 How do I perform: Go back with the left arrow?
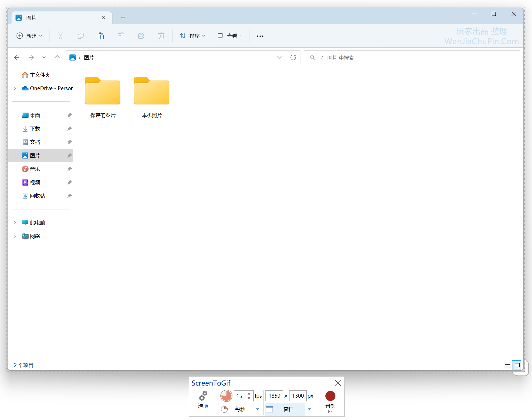point(17,58)
